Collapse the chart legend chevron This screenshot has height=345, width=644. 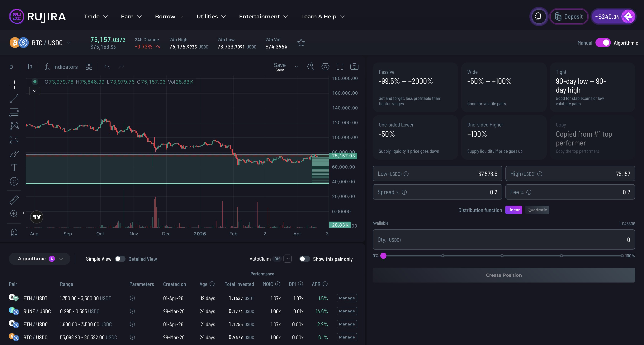pyautogui.click(x=35, y=91)
